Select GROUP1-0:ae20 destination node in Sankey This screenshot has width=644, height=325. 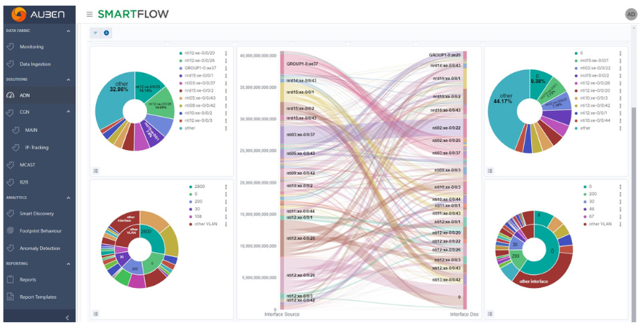[x=465, y=55]
